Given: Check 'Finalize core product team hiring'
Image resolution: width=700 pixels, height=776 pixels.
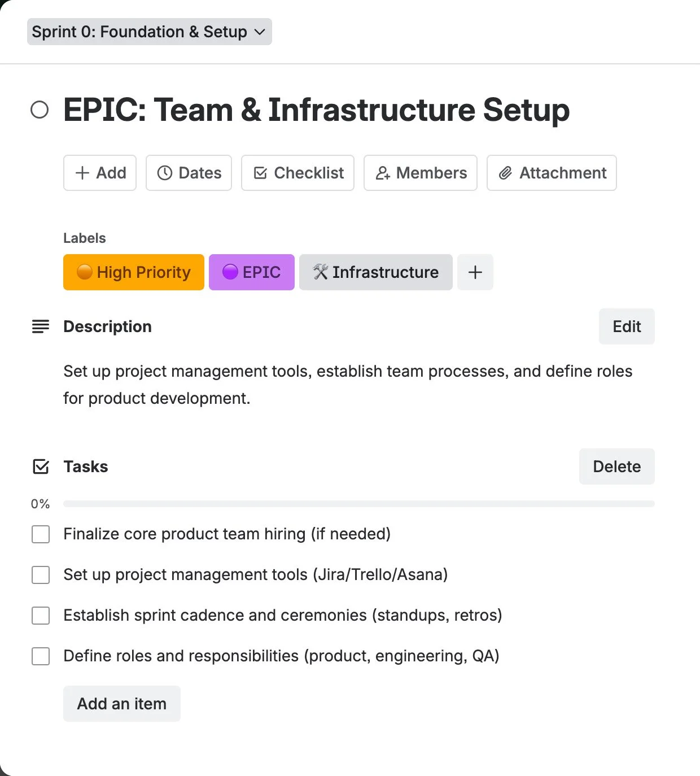Looking at the screenshot, I should (41, 534).
